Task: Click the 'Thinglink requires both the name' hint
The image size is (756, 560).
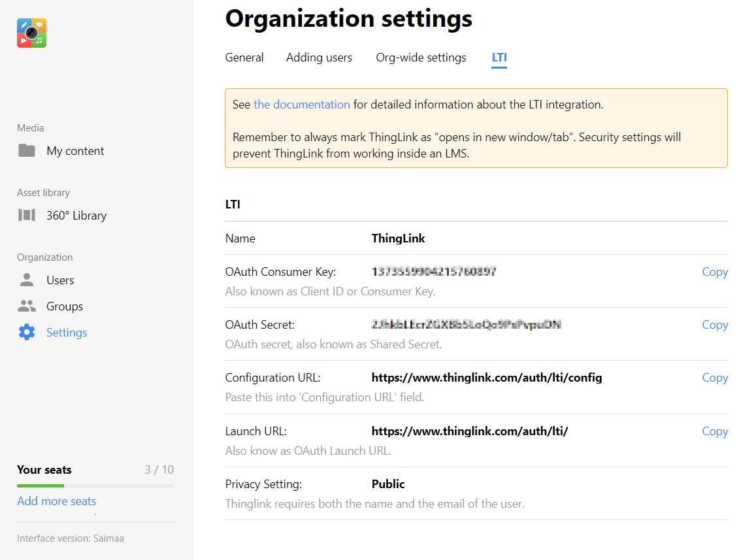Action: [x=374, y=504]
